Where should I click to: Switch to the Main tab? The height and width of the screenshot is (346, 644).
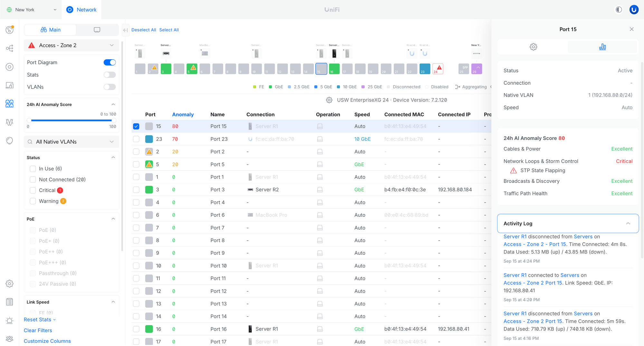coord(51,30)
